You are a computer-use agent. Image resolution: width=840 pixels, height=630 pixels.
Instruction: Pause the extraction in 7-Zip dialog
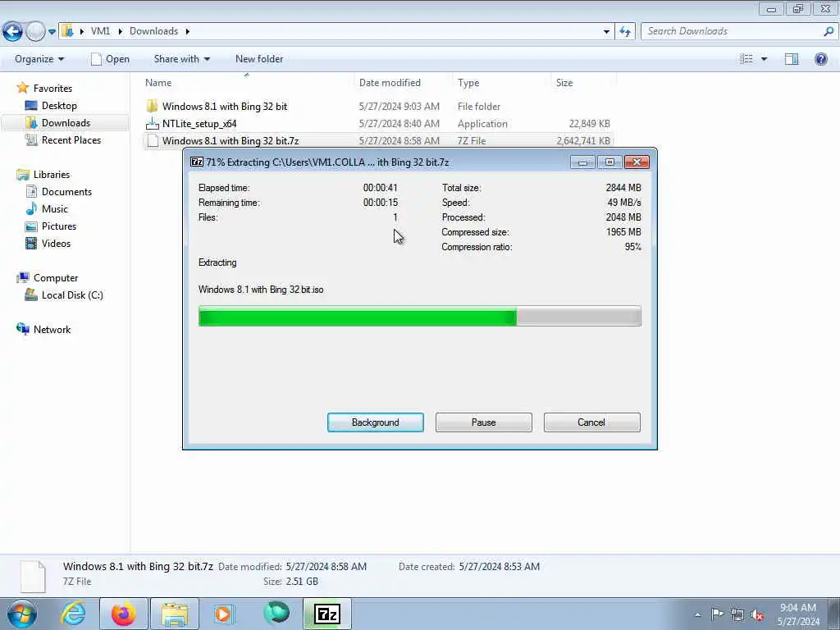pyautogui.click(x=483, y=422)
